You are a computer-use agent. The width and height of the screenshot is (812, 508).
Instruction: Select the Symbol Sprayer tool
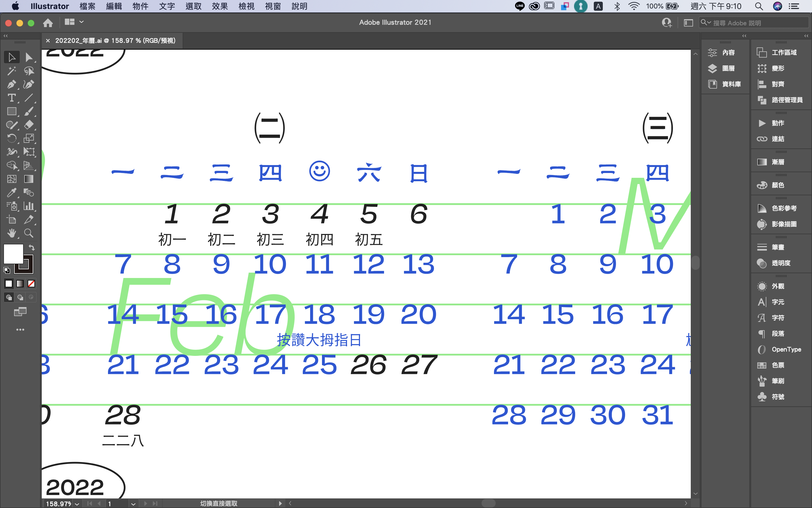click(x=12, y=206)
